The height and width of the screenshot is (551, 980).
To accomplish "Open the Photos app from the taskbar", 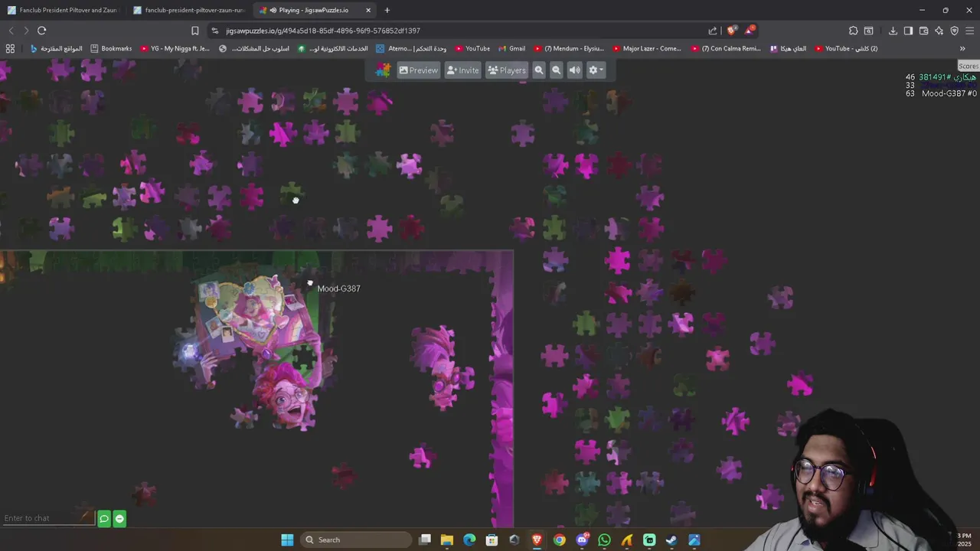I will click(694, 540).
